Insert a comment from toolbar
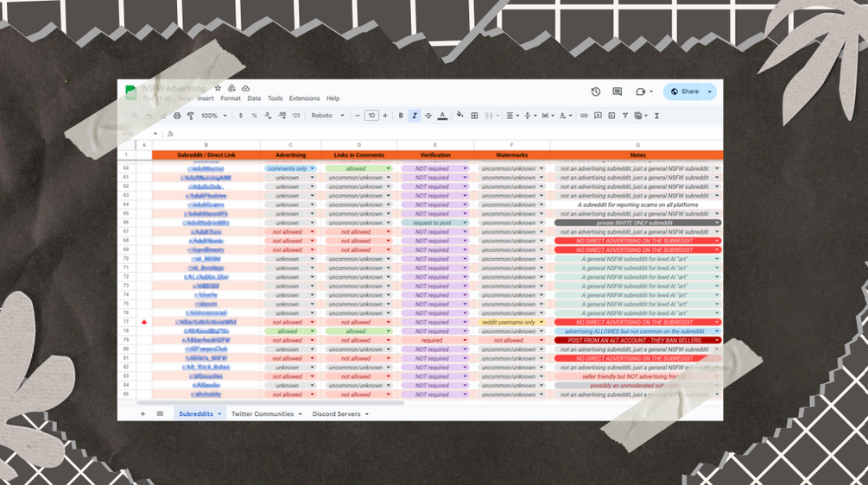Viewport: 868px width, 485px height. pyautogui.click(x=598, y=116)
